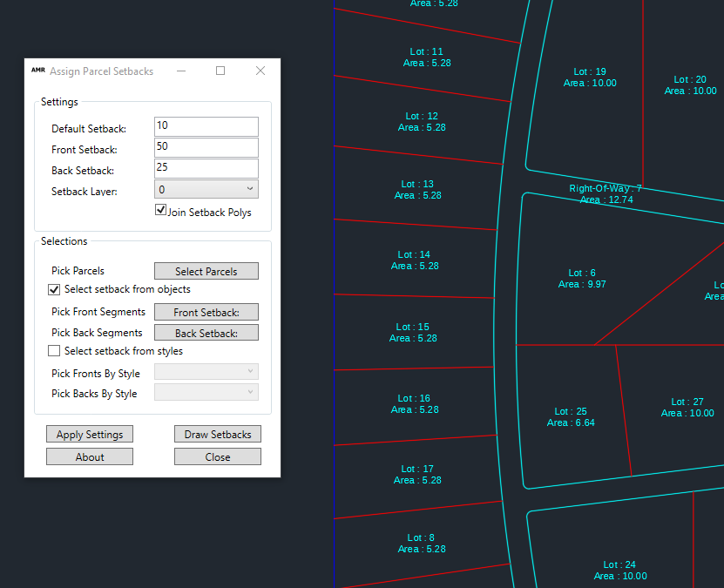Click inside the Default Setback field
This screenshot has width=724, height=588.
[x=206, y=126]
